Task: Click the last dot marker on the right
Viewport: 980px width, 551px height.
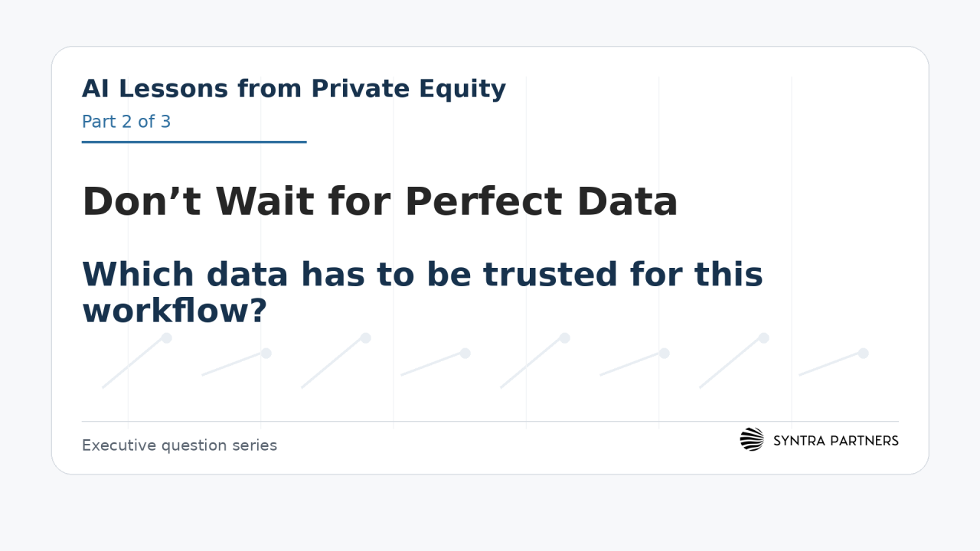Action: pyautogui.click(x=863, y=353)
